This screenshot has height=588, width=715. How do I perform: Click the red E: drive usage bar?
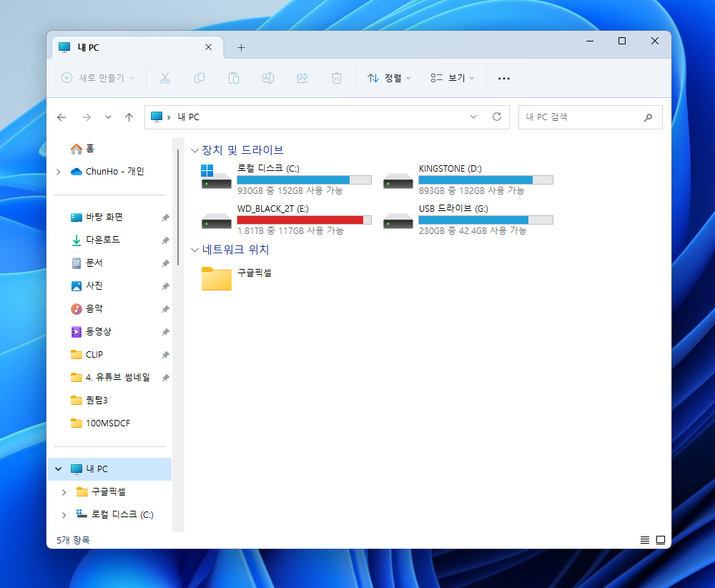304,220
